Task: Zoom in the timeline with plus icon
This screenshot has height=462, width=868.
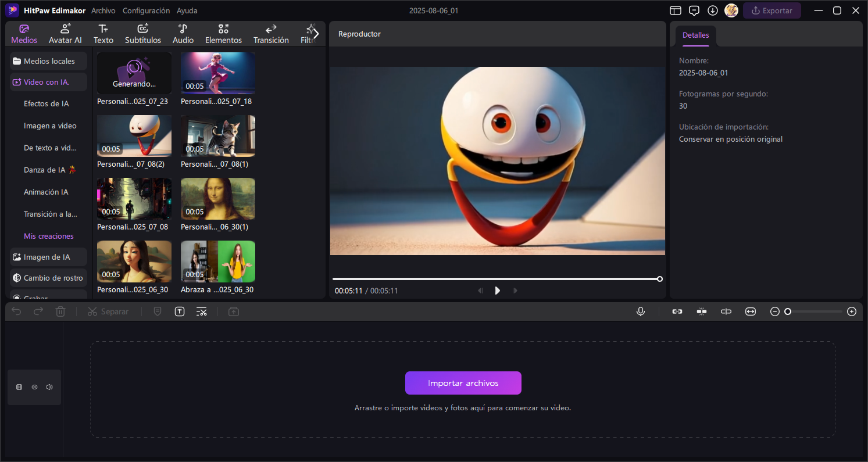Action: point(852,311)
